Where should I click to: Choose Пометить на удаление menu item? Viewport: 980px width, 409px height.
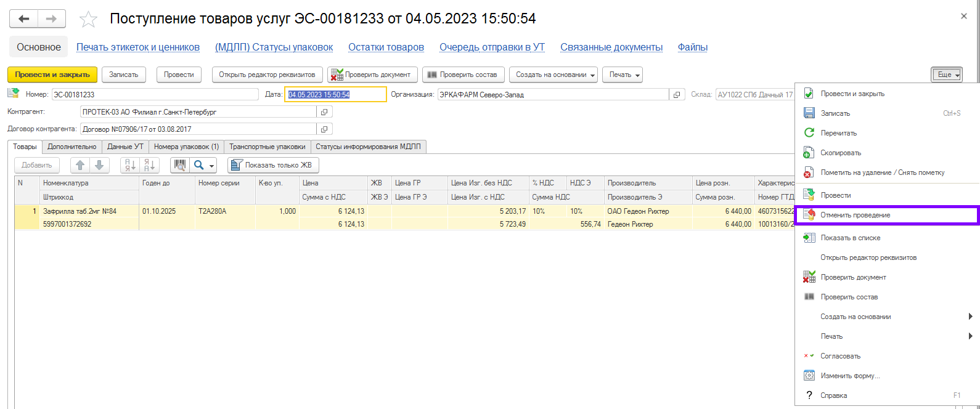tap(882, 172)
